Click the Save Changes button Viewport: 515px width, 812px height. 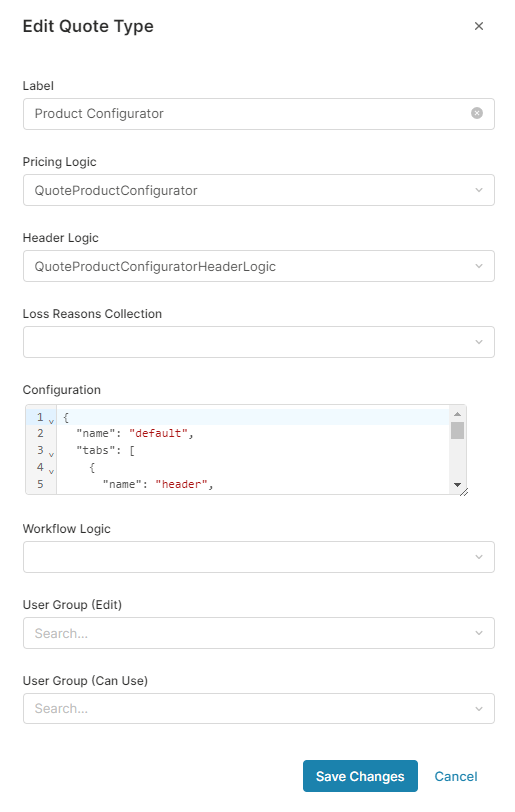[360, 776]
